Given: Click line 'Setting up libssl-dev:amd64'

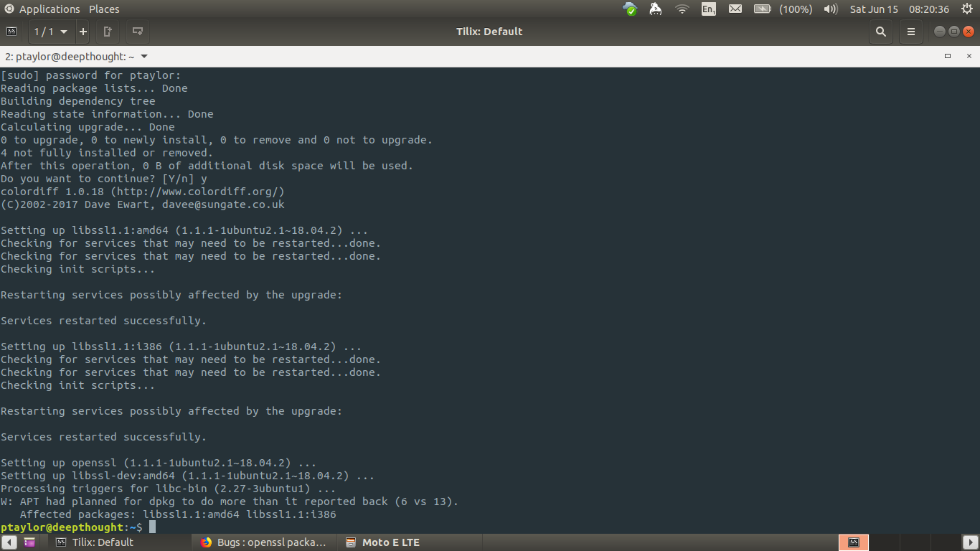Looking at the screenshot, I should click(188, 476).
